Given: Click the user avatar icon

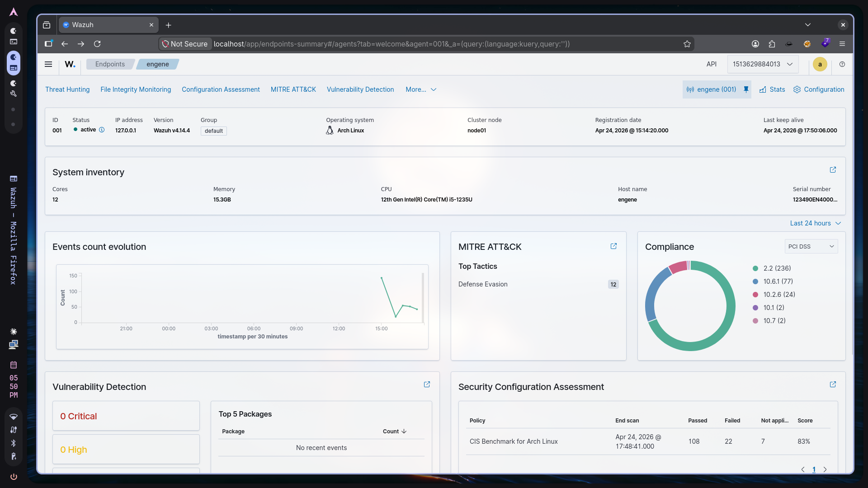Looking at the screenshot, I should pos(820,64).
